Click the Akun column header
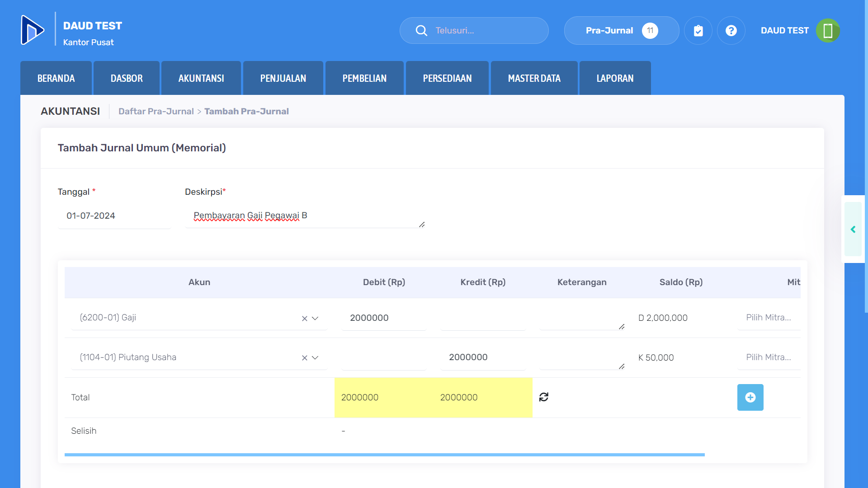 click(x=199, y=282)
